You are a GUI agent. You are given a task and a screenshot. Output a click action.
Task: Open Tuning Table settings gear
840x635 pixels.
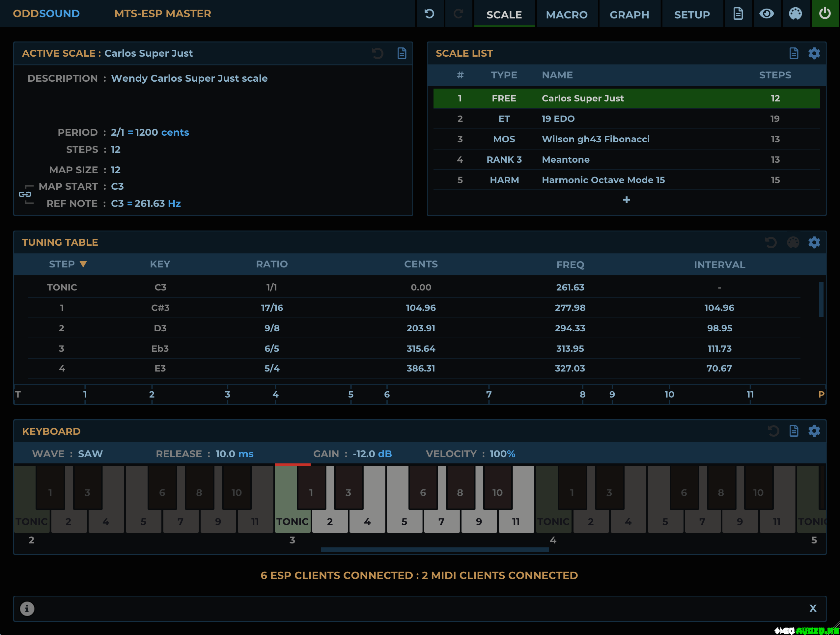[814, 242]
